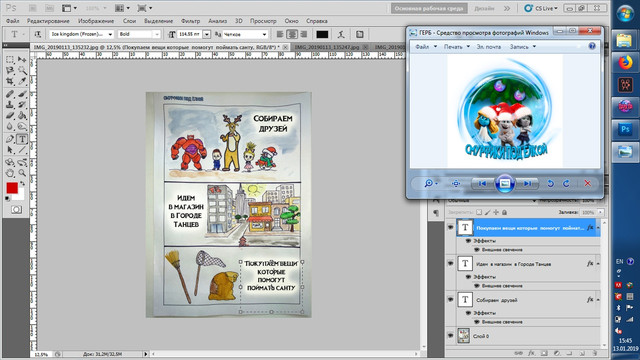Select the Paint Bucket tool
640x360 pixels.
(22, 116)
